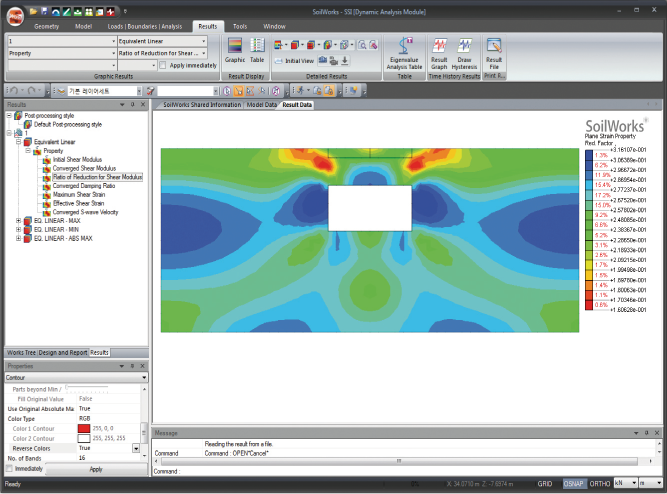Click the Initial View button
Image resolution: width=667 pixels, height=494 pixels.
coord(294,61)
